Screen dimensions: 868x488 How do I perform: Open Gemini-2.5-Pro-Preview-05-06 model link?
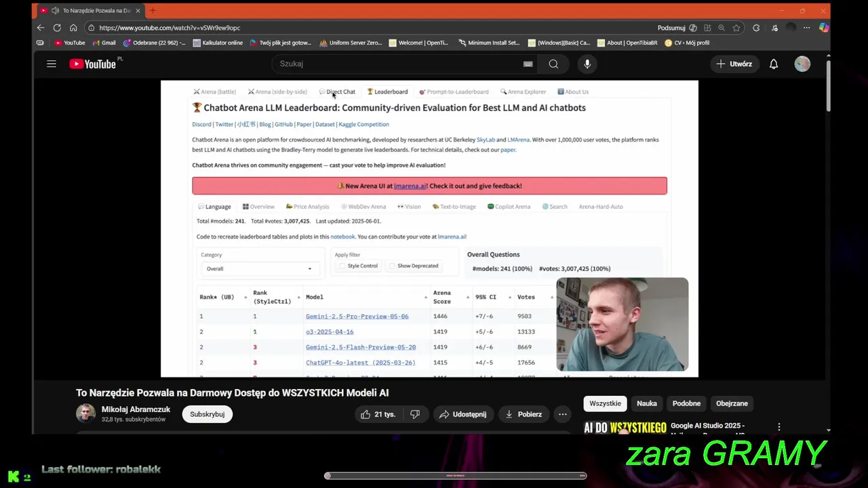tap(357, 317)
